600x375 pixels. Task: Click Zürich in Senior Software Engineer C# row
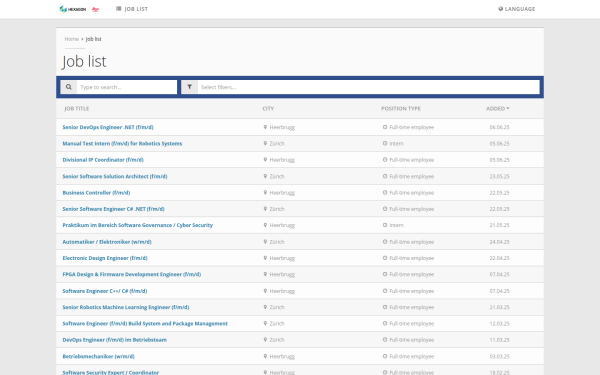click(277, 209)
